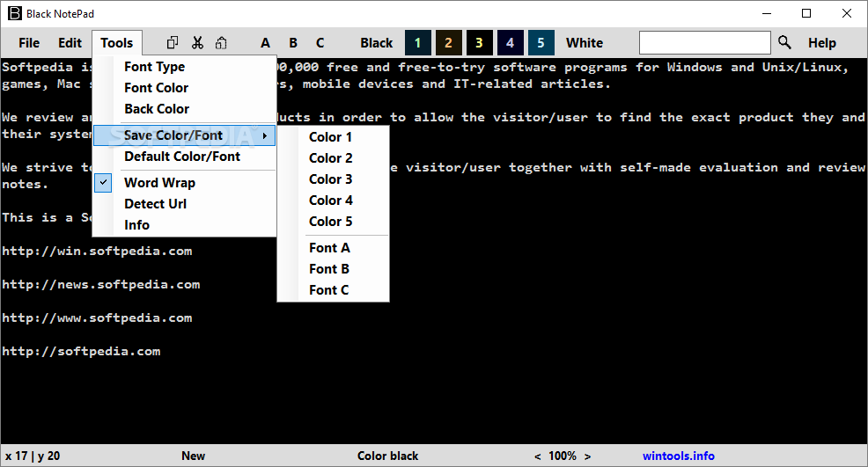Save current colors to Color 5
Viewport: 868px width, 467px height.
tap(334, 222)
